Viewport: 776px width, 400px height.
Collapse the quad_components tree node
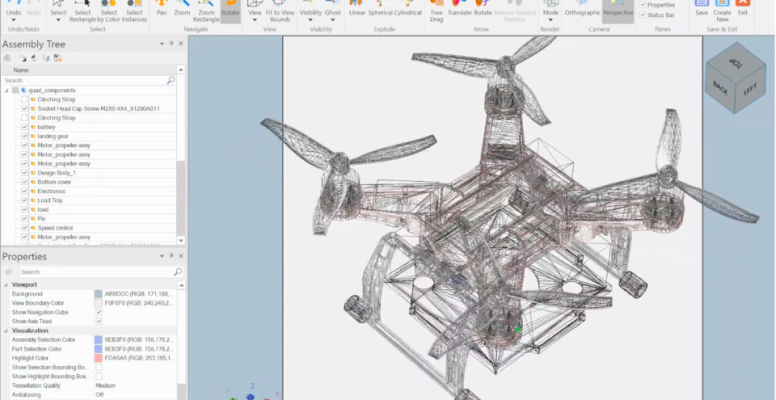(x=6, y=91)
